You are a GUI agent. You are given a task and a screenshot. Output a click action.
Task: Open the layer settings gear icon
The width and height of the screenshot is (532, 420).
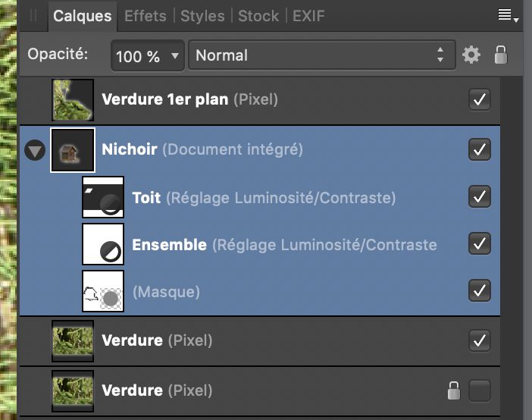(471, 55)
